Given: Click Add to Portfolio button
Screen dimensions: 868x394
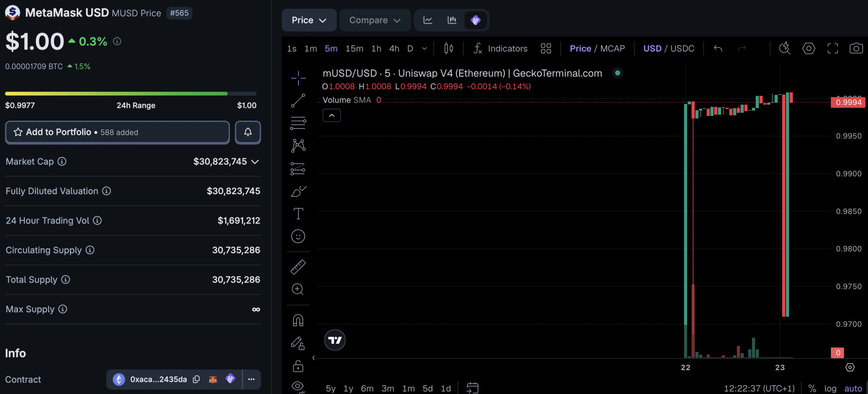Looking at the screenshot, I should pyautogui.click(x=117, y=132).
